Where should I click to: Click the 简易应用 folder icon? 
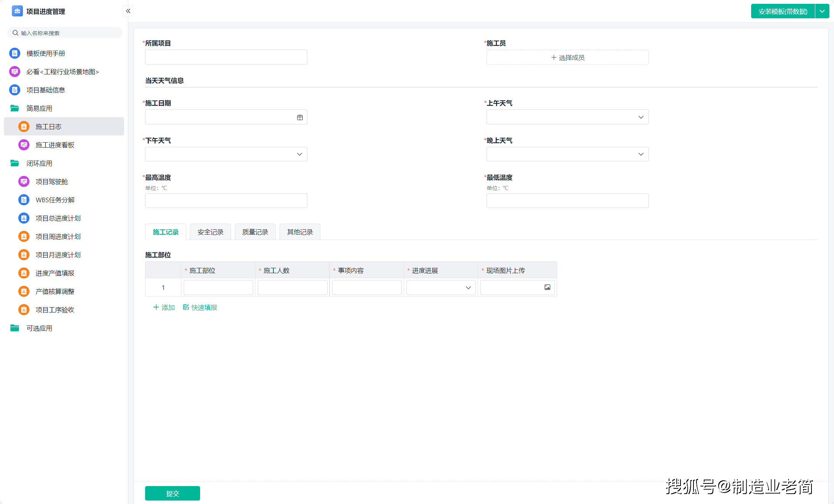(x=15, y=108)
